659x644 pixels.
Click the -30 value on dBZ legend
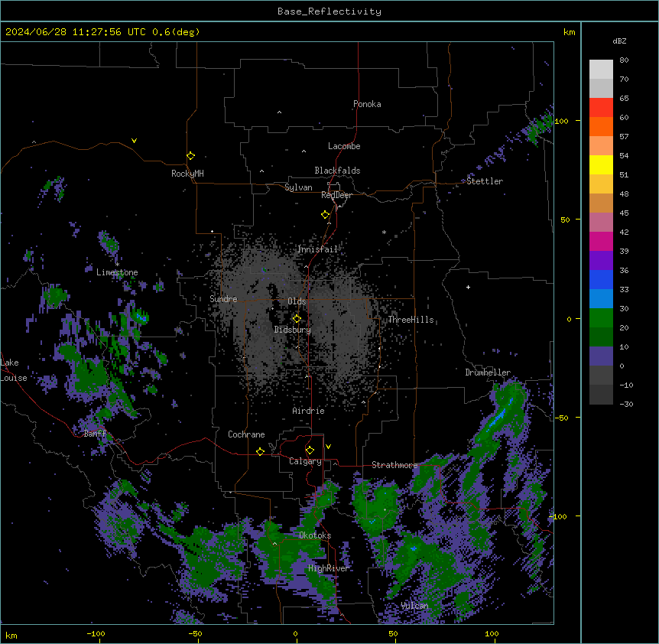point(626,404)
